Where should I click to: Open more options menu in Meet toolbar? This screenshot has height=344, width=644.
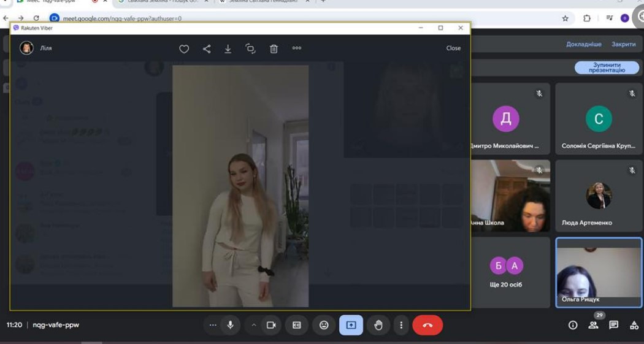(x=401, y=325)
